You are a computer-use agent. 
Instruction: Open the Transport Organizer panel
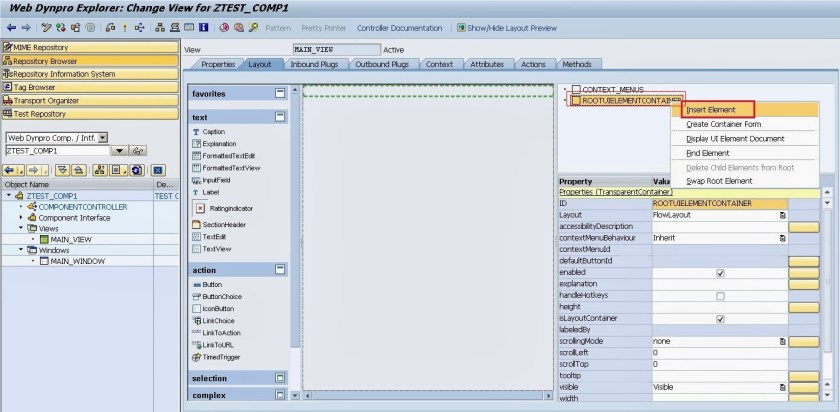click(90, 101)
